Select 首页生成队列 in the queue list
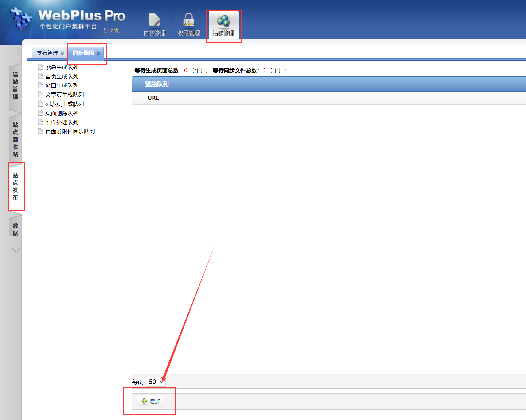The image size is (526, 420). (x=62, y=76)
